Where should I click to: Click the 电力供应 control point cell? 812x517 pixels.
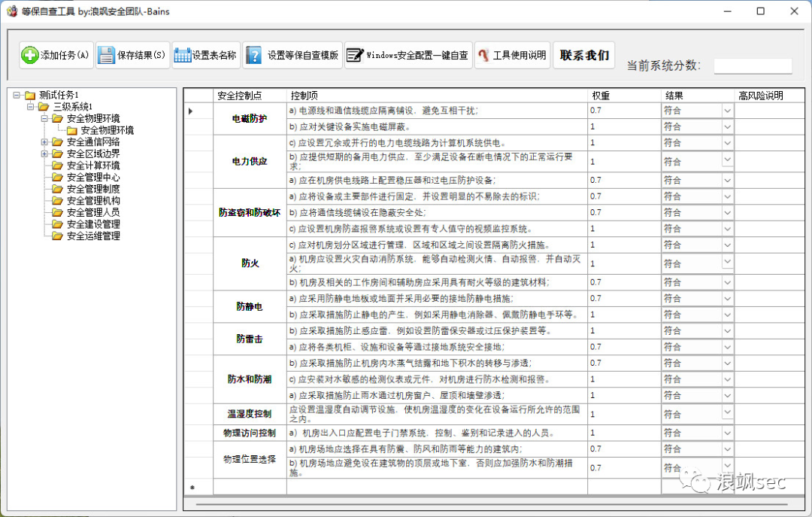(x=250, y=161)
